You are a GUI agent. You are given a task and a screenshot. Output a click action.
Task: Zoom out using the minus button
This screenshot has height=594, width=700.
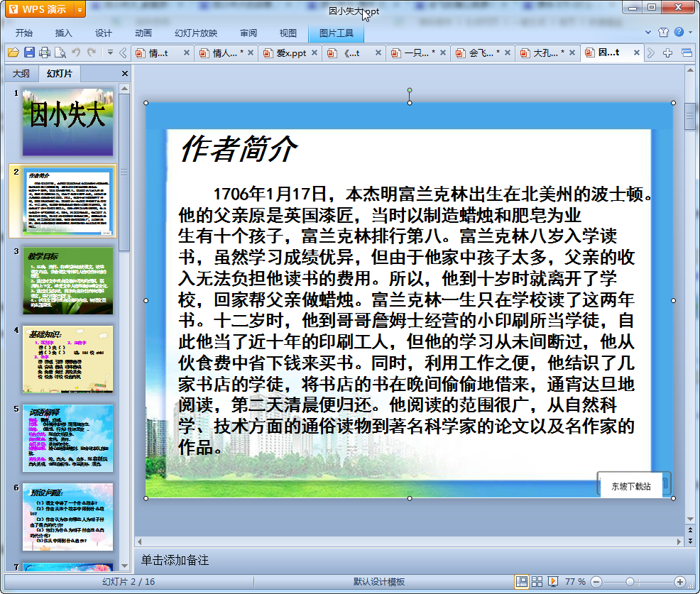tap(596, 581)
